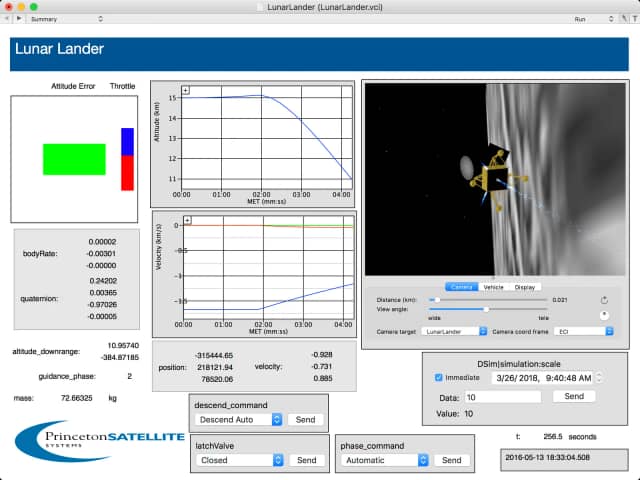This screenshot has height=480, width=640.
Task: Click the play arrow in the toolbar
Action: coord(19,19)
